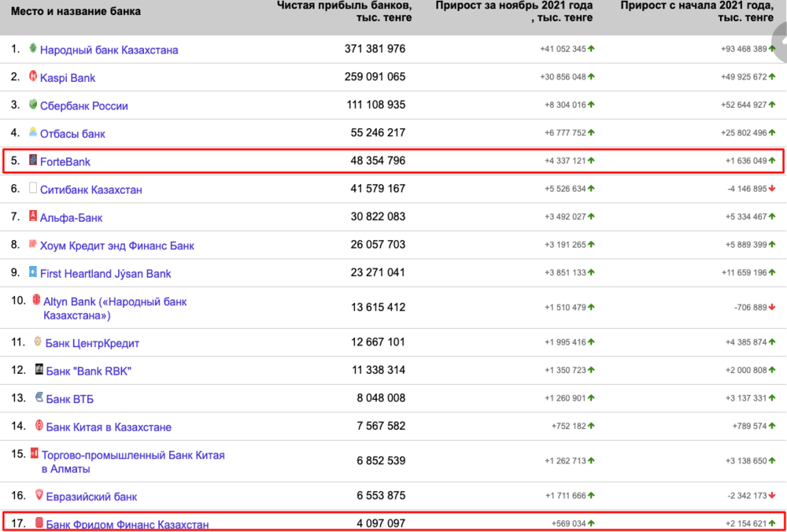Select the profit value 26 057 703
The height and width of the screenshot is (532, 787).
[378, 245]
